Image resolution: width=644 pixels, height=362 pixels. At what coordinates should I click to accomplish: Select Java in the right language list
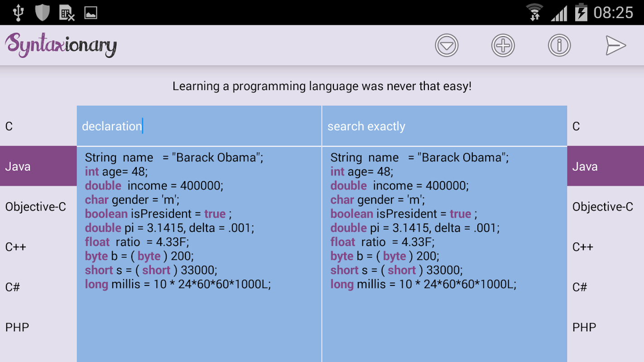(606, 166)
